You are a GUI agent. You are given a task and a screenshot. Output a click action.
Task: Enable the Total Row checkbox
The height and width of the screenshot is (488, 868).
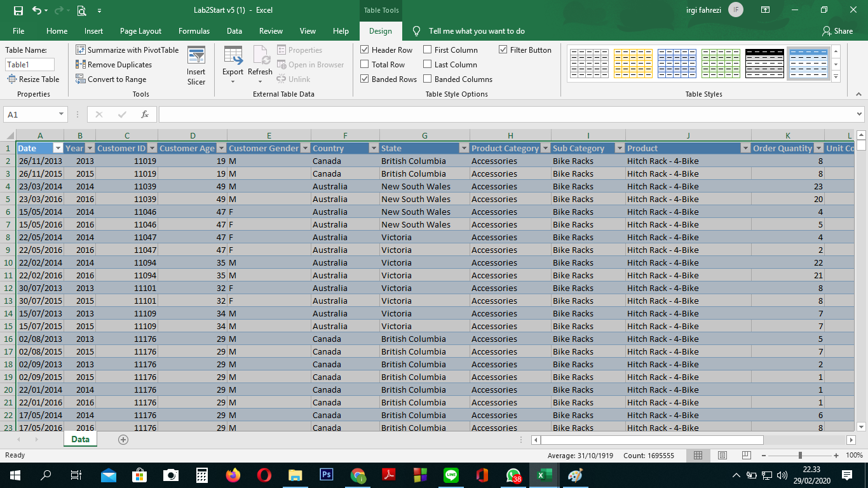365,65
